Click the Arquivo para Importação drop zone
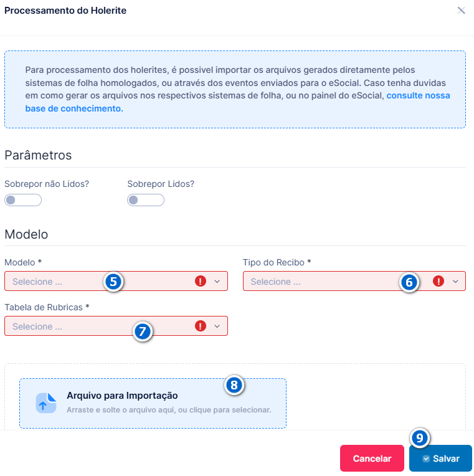This screenshot has width=474, height=476. click(153, 404)
